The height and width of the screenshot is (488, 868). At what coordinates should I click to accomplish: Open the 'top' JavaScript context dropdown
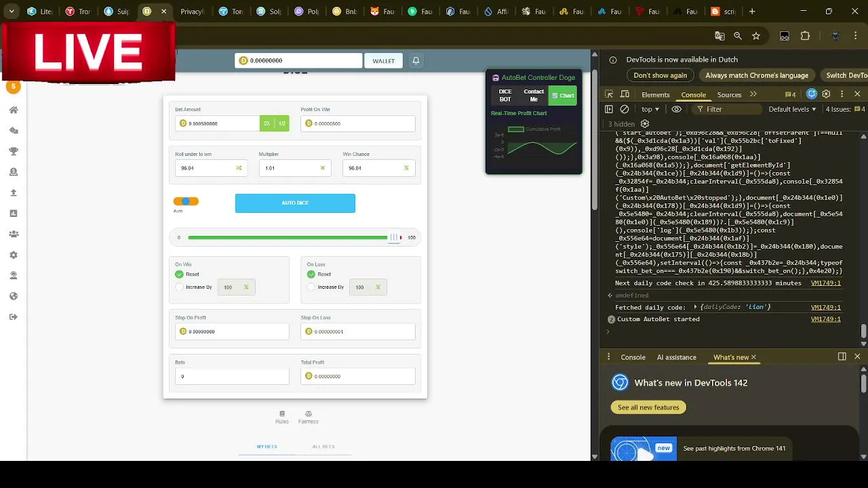pos(650,109)
